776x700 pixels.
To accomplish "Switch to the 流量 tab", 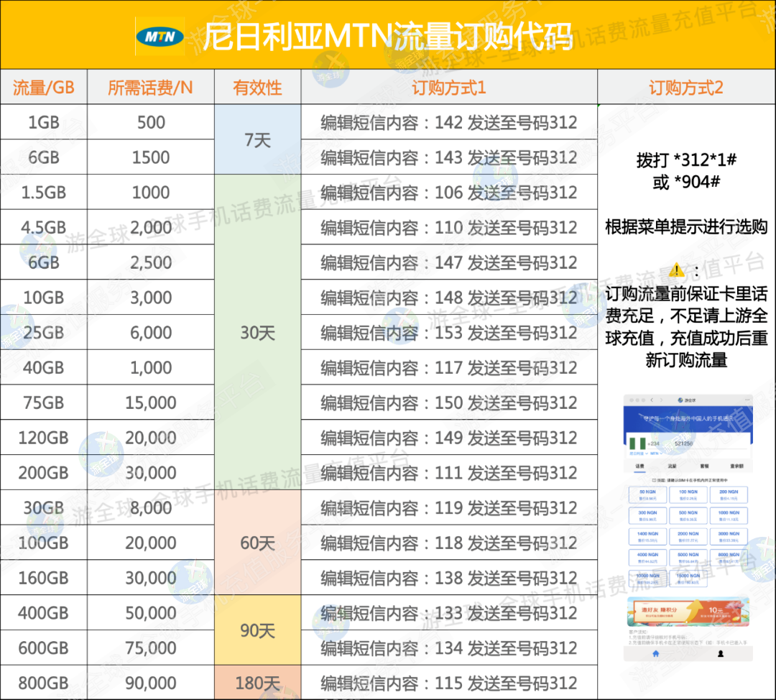I will click(671, 466).
